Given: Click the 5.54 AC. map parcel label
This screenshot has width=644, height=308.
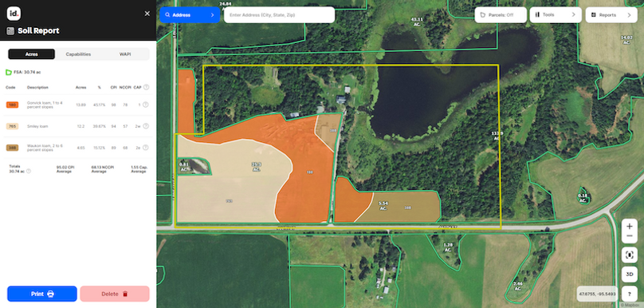Looking at the screenshot, I should coord(383,206).
